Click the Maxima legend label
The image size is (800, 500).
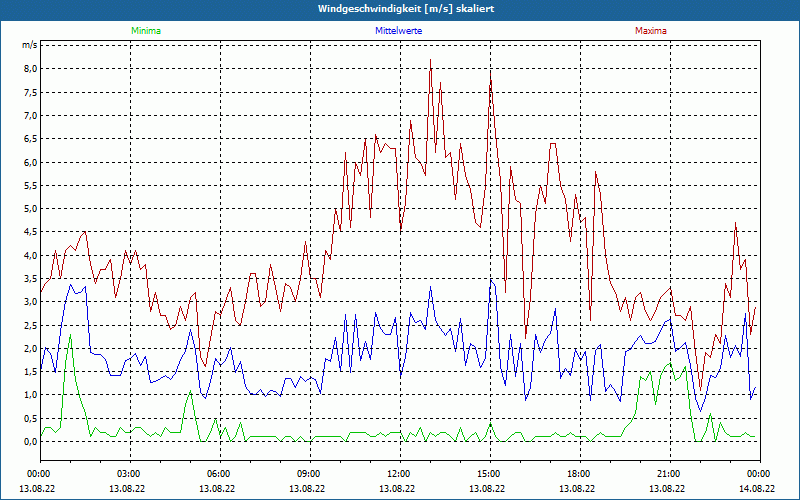pyautogui.click(x=651, y=31)
